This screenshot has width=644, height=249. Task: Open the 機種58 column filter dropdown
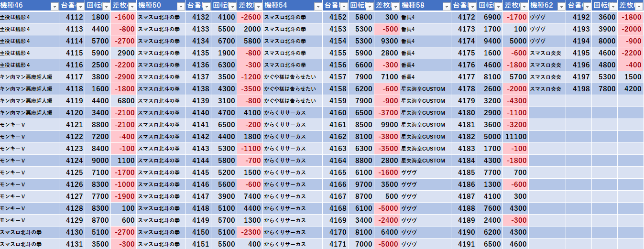(446, 6)
